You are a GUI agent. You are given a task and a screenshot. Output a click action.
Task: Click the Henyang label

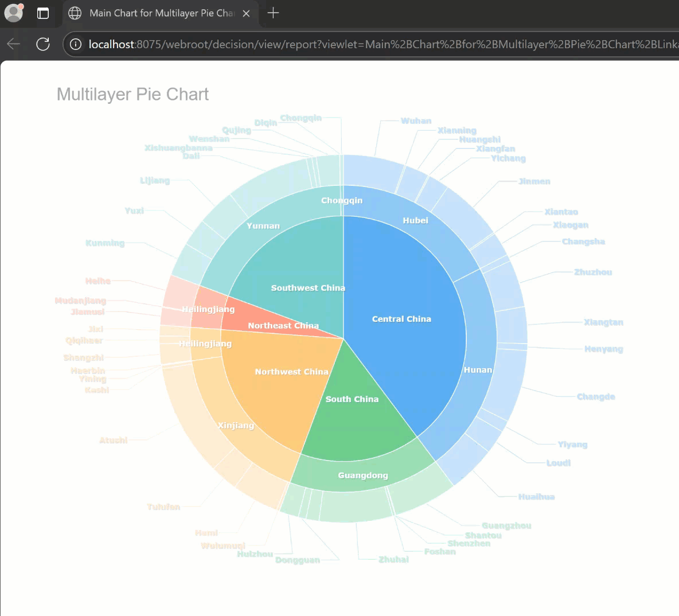click(x=604, y=349)
